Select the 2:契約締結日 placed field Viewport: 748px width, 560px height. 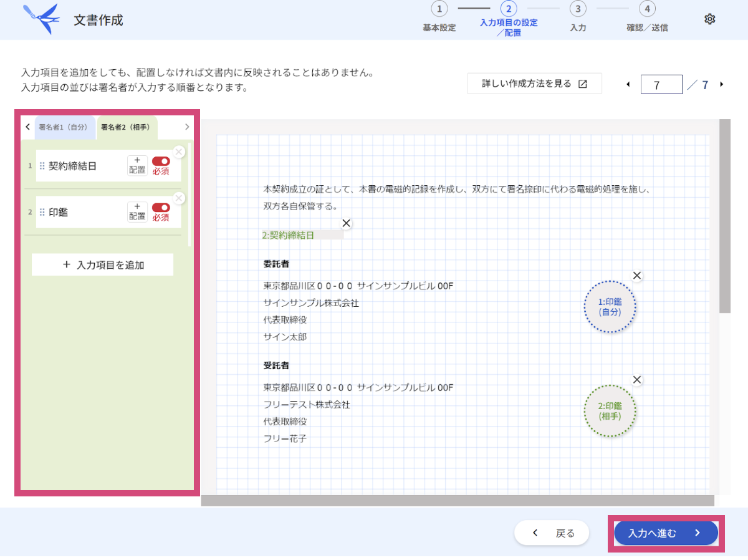302,235
